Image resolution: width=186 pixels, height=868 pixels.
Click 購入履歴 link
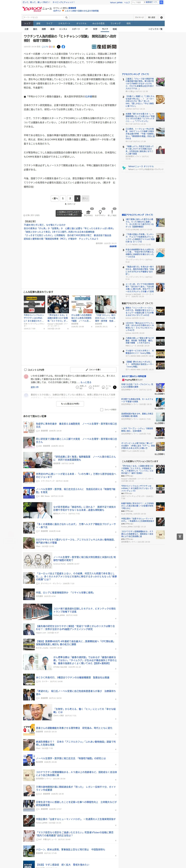[x=152, y=17]
